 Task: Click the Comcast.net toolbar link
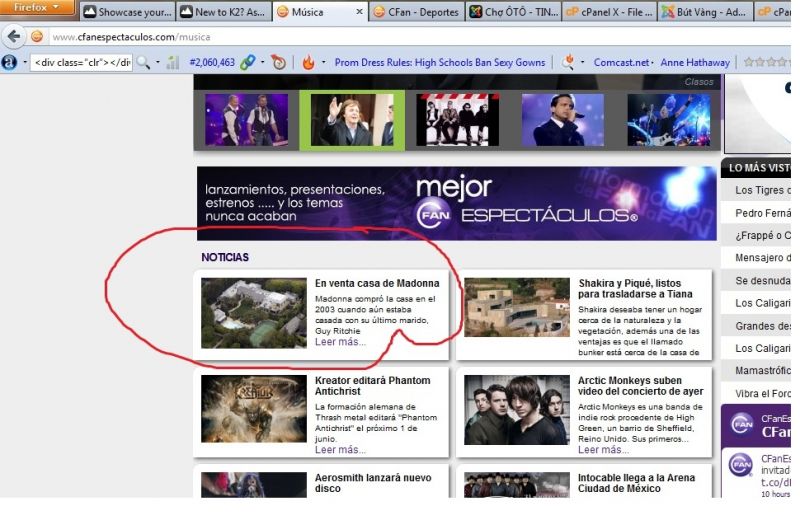pyautogui.click(x=621, y=62)
